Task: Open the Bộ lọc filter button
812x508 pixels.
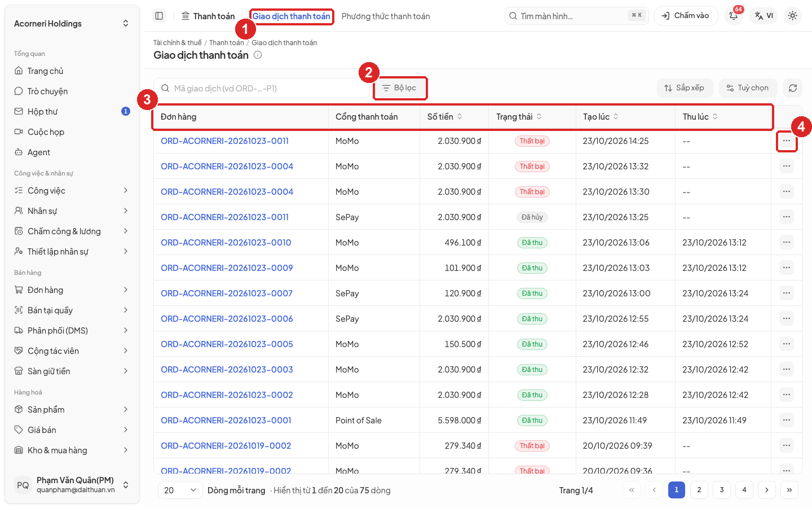Action: (x=400, y=88)
